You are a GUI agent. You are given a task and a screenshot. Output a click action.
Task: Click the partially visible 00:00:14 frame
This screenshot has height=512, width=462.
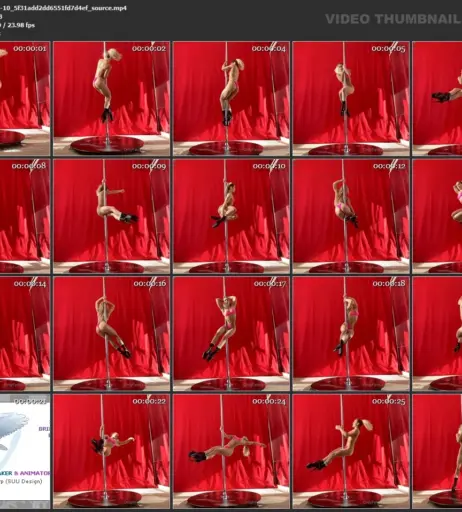click(25, 334)
